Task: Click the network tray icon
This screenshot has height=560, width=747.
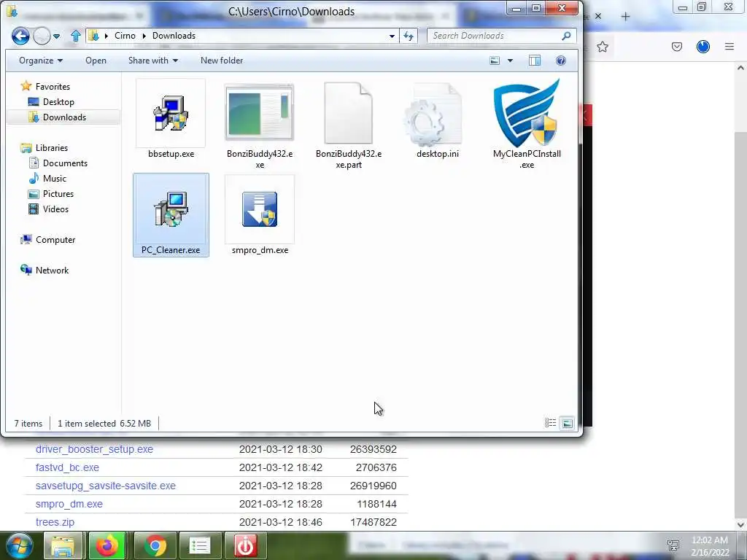Action: click(x=673, y=545)
